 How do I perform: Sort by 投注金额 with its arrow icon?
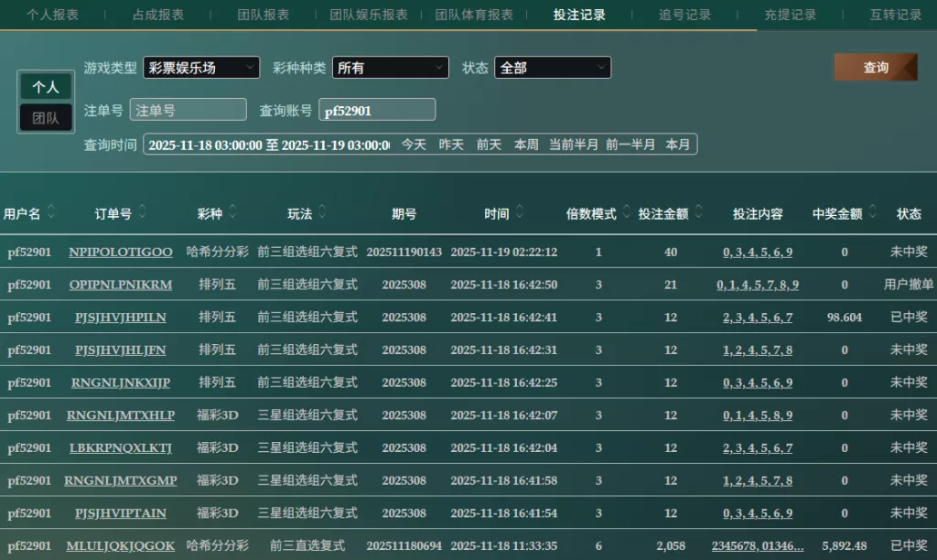[698, 213]
